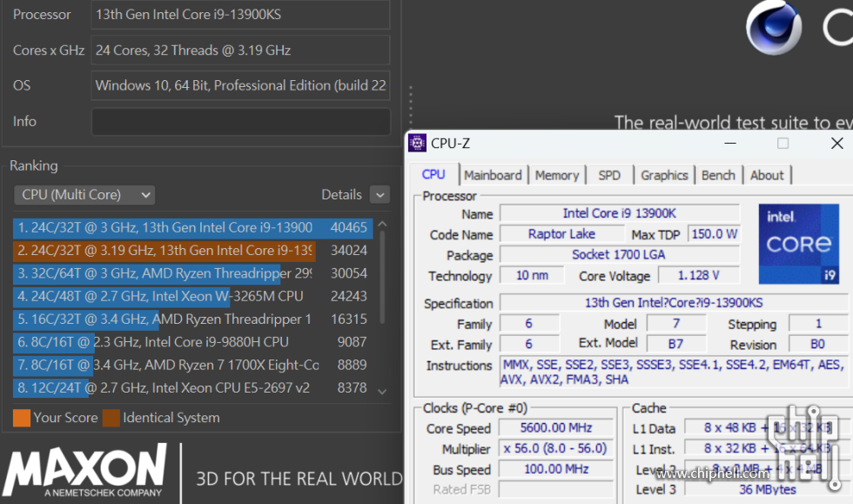Open the SPD tab in CPU-Z

[609, 175]
